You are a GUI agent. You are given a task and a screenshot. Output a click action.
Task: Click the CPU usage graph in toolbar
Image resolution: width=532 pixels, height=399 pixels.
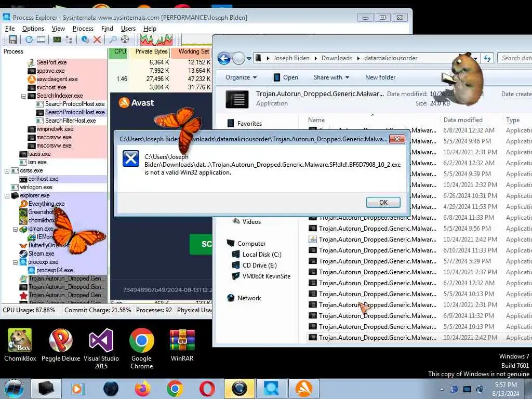click(156, 39)
